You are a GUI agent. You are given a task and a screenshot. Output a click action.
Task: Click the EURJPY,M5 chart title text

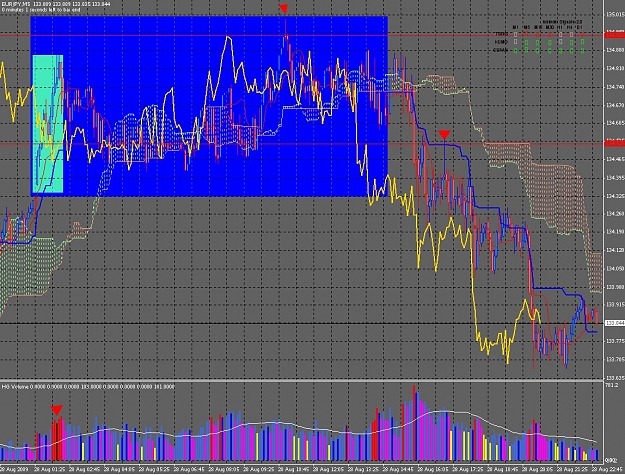[16, 4]
